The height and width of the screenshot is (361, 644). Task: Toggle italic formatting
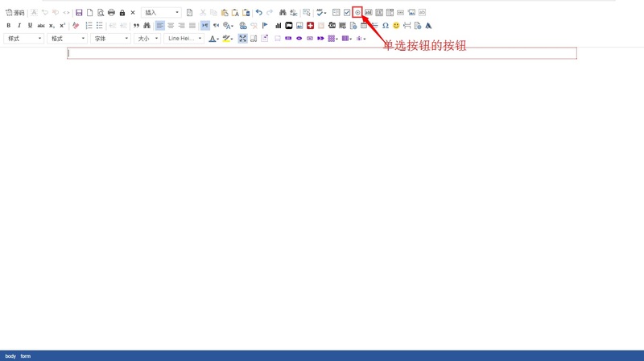click(19, 26)
